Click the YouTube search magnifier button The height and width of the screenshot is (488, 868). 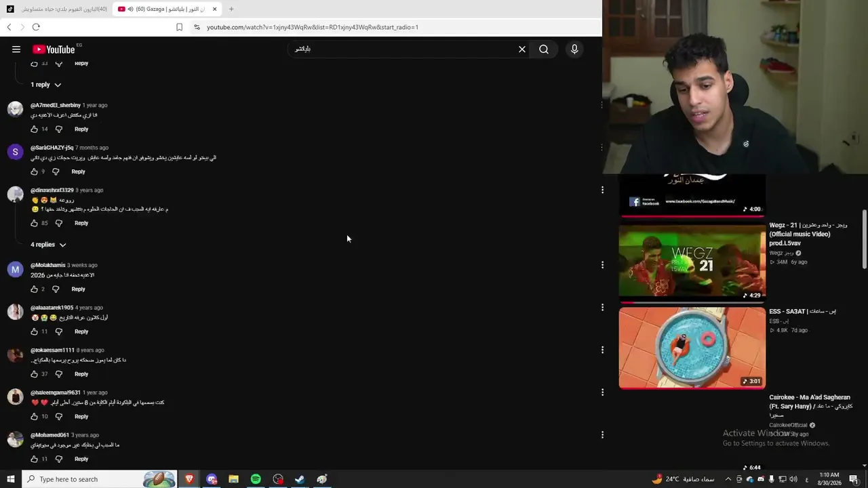coord(544,49)
